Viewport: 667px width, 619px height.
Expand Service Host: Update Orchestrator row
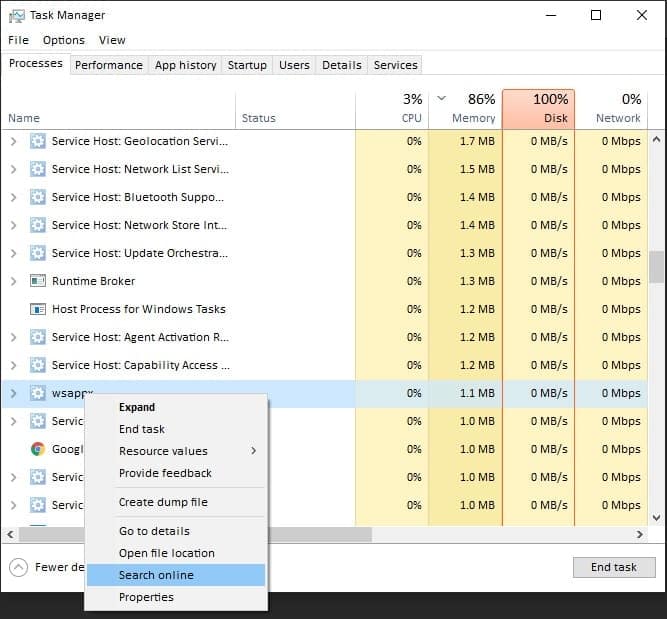(14, 253)
